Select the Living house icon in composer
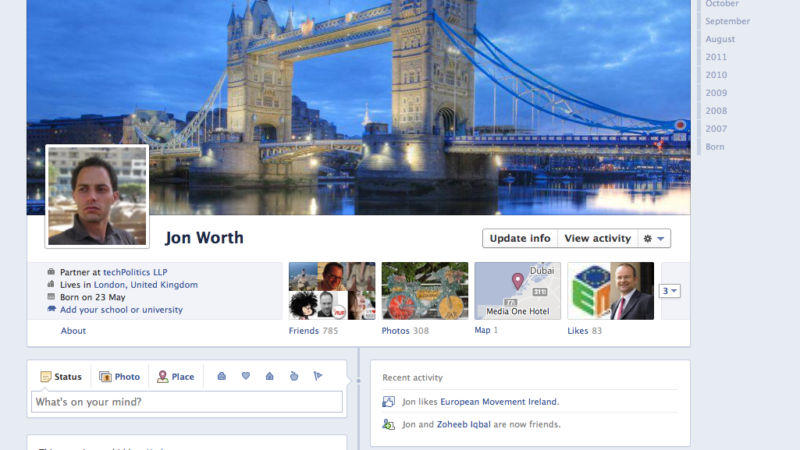This screenshot has width=800, height=450. tap(269, 376)
